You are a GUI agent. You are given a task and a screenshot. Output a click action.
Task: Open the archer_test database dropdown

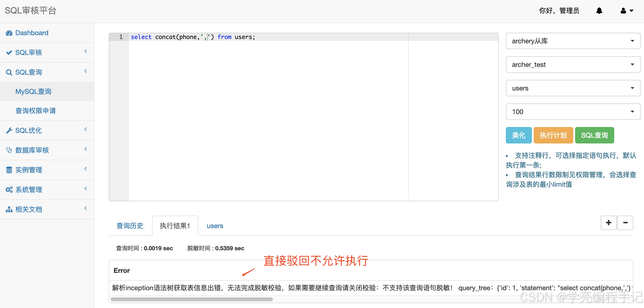point(572,64)
